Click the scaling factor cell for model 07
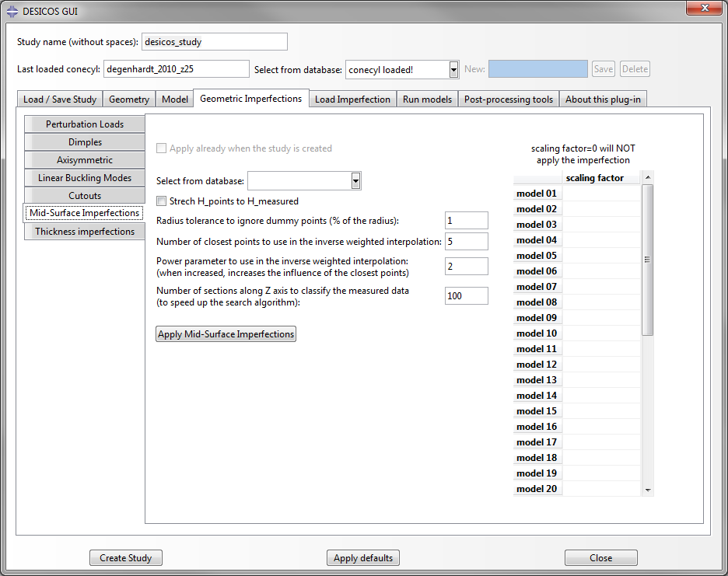The image size is (728, 576). (601, 287)
